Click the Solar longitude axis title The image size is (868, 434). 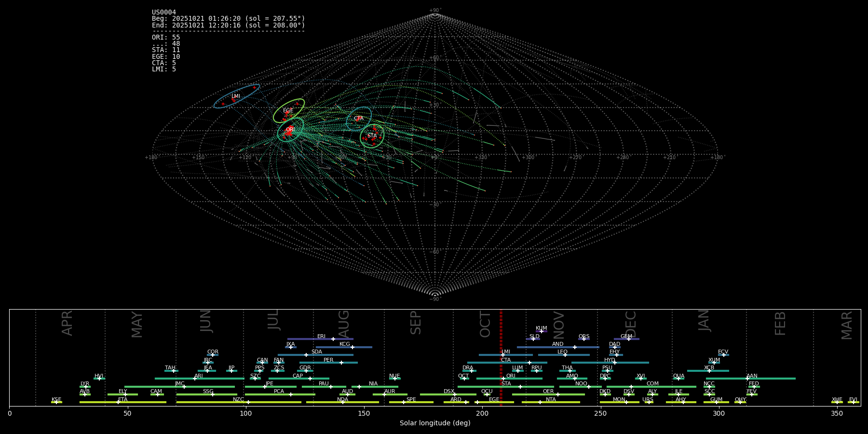pos(435,423)
